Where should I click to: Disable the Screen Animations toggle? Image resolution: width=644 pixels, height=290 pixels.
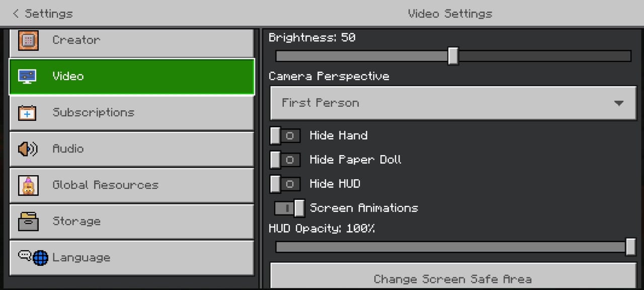(290, 208)
